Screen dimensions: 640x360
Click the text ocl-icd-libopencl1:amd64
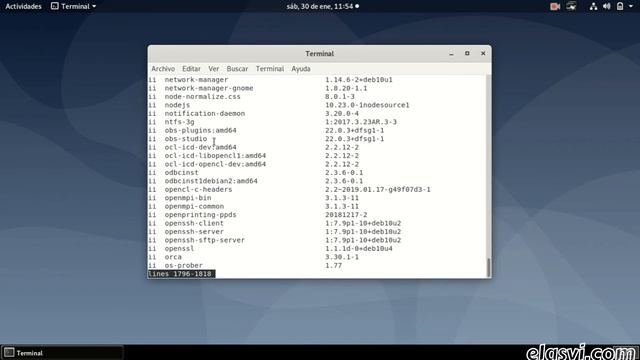215,156
